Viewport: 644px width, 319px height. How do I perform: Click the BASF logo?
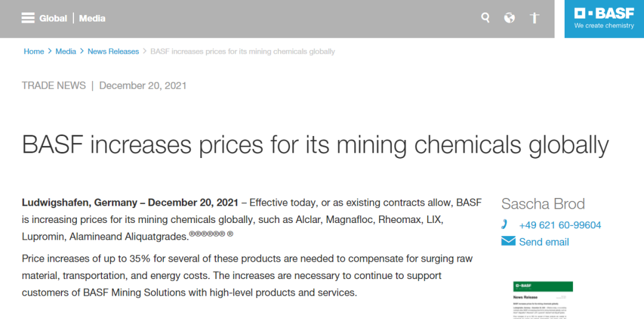click(604, 18)
